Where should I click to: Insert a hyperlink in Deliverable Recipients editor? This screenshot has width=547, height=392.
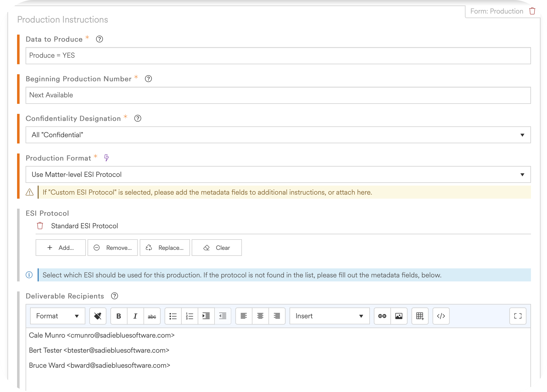pyautogui.click(x=383, y=316)
